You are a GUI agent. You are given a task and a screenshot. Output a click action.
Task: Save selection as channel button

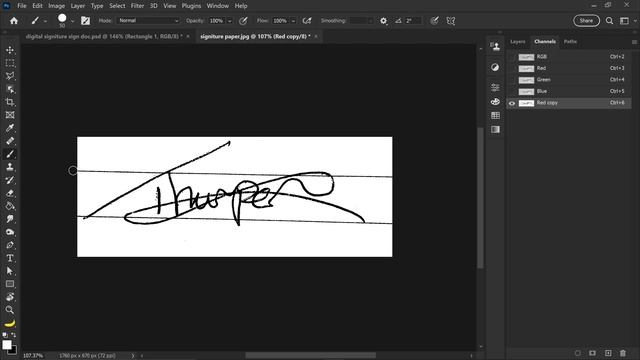tap(592, 353)
